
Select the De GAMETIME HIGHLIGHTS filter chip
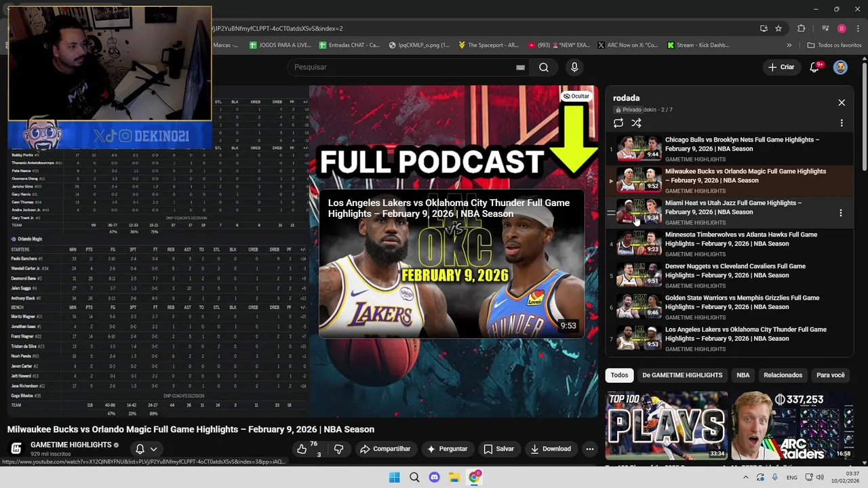682,375
